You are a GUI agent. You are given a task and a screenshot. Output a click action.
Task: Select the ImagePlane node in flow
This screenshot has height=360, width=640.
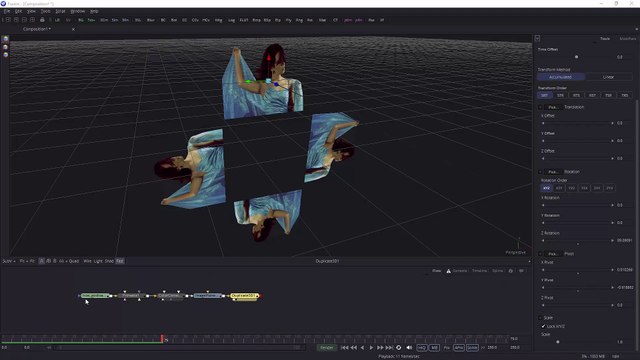tap(208, 296)
